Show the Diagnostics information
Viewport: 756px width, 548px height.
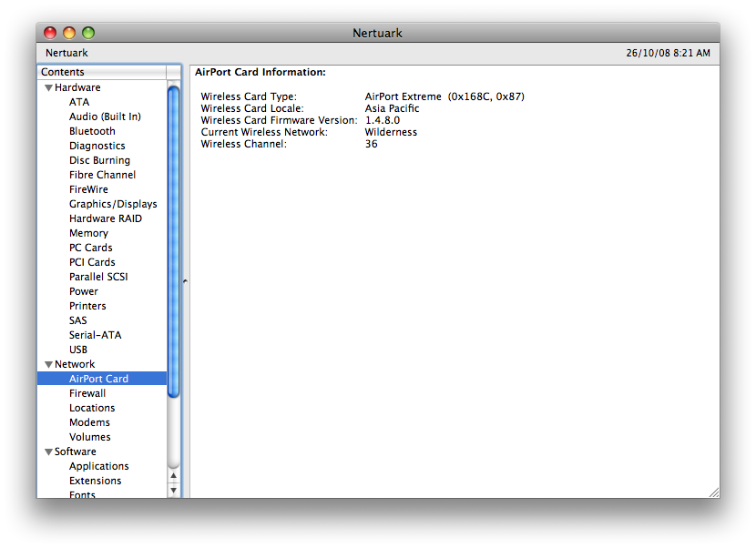pyautogui.click(x=97, y=146)
